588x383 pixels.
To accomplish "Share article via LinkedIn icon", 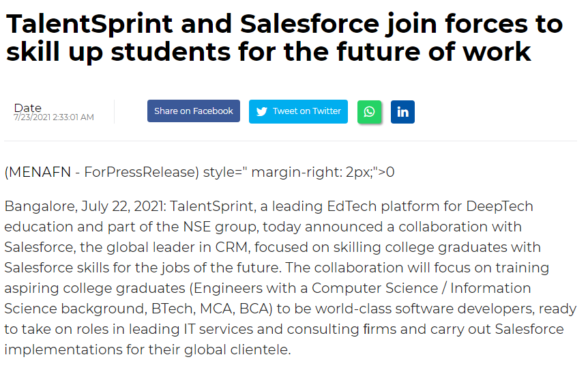I will click(x=402, y=112).
